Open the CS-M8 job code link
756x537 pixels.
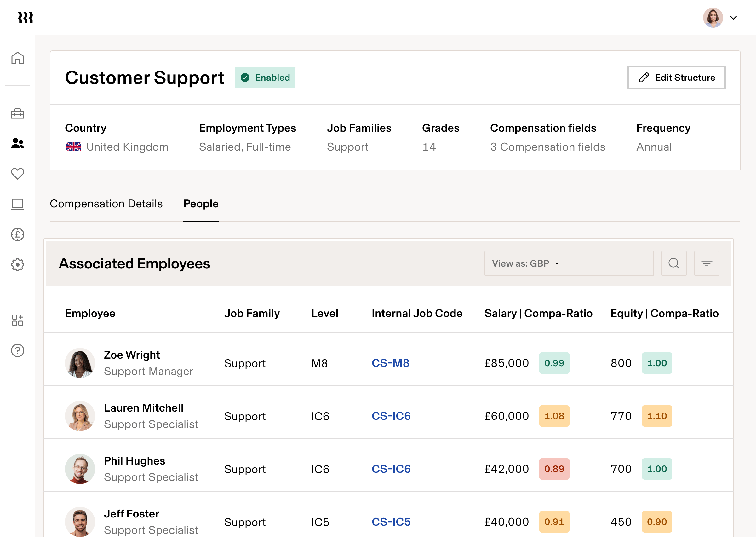pos(390,363)
